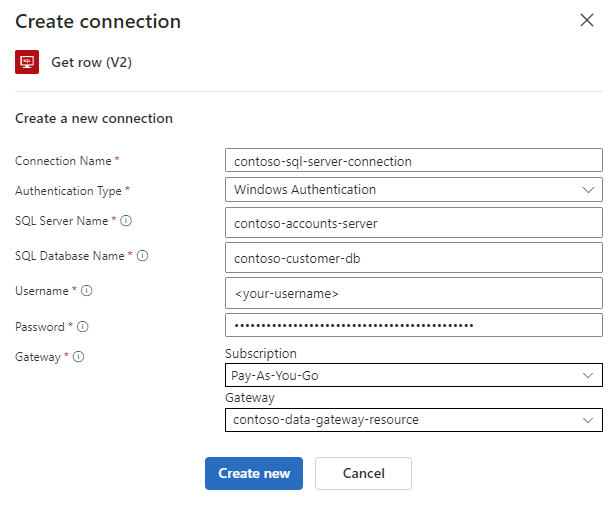The width and height of the screenshot is (610, 510).
Task: Click the SQL Database Name field
Action: click(x=414, y=258)
